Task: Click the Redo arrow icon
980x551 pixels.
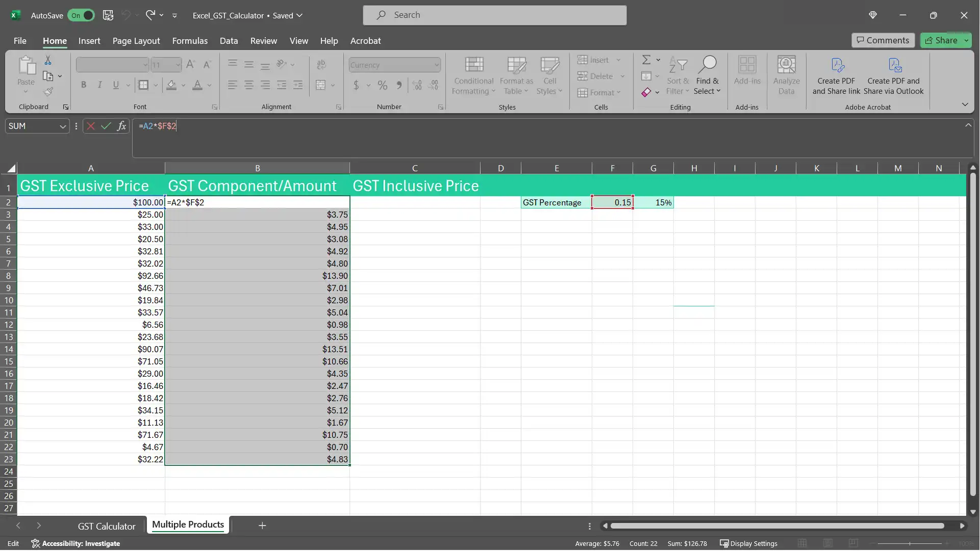Action: [x=150, y=15]
